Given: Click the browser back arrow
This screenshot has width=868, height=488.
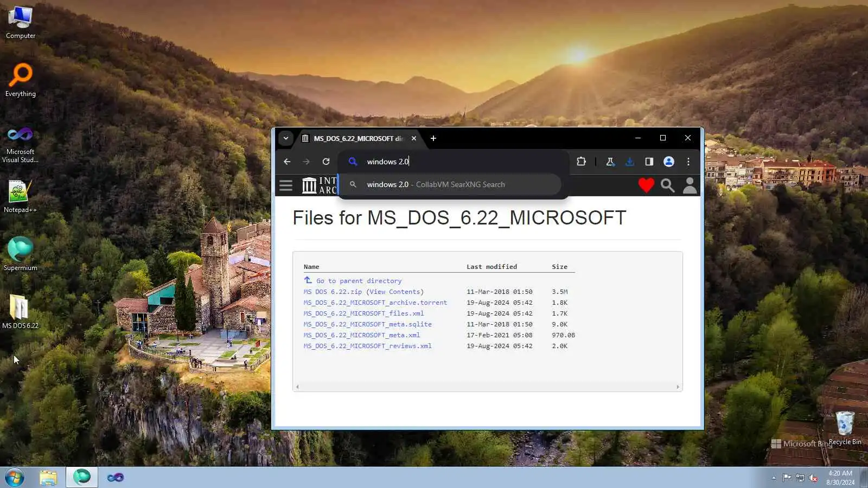Looking at the screenshot, I should 287,162.
